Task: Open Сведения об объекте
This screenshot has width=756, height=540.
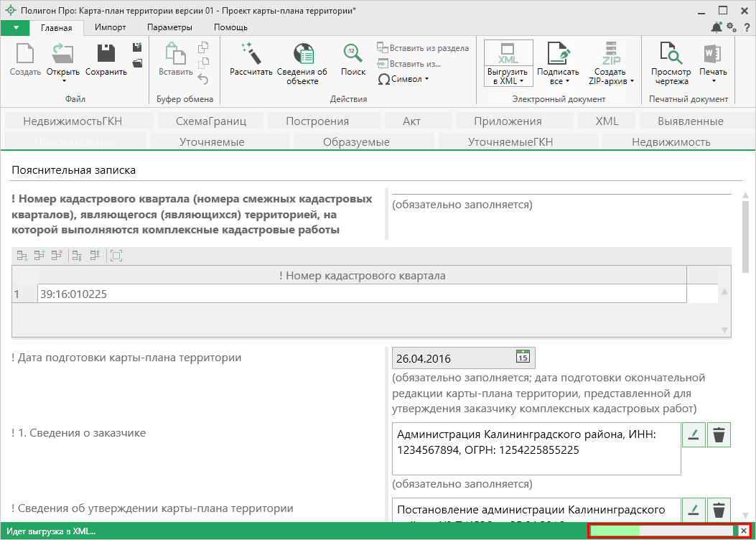Action: point(302,54)
